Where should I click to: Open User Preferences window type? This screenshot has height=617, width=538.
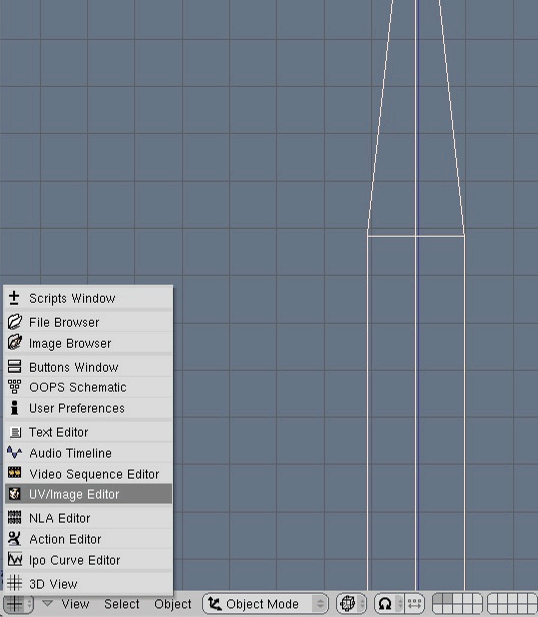click(x=88, y=408)
